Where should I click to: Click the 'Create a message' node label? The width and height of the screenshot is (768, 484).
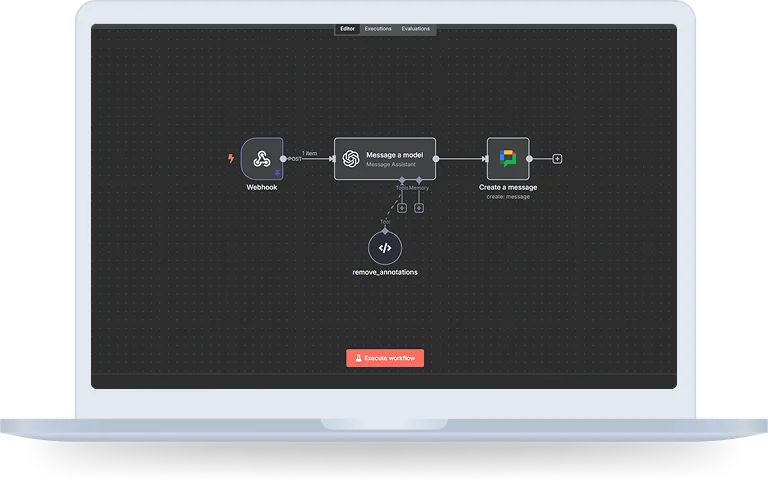(x=508, y=187)
